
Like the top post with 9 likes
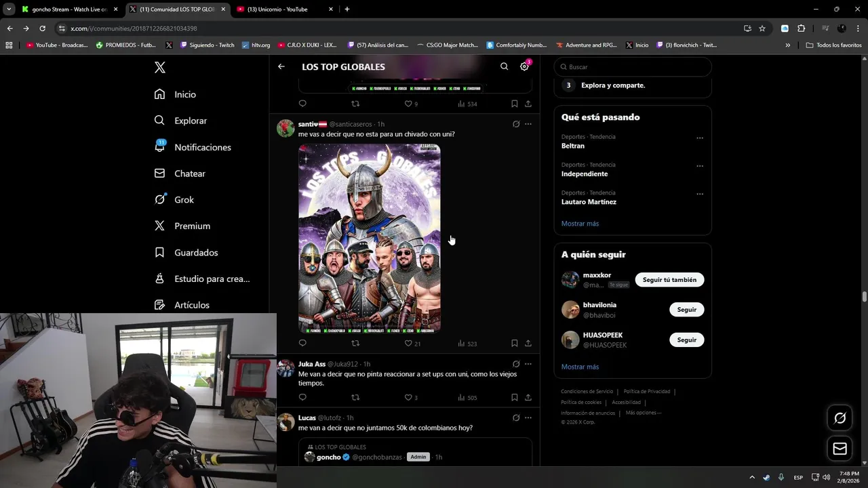[x=411, y=104]
